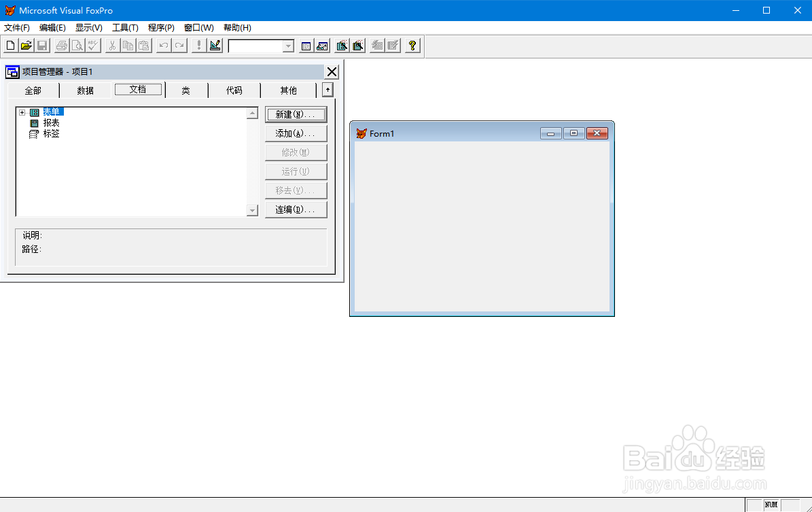Click the New file toolbar icon
This screenshot has height=512, width=812.
10,46
